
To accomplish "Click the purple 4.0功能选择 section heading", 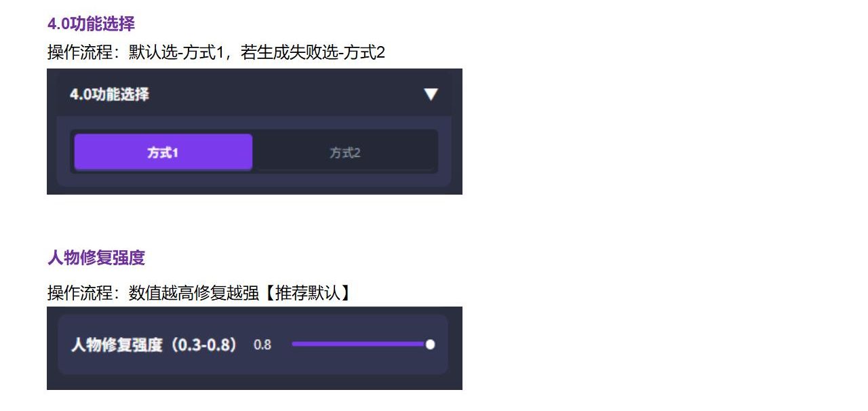I will coord(91,24).
